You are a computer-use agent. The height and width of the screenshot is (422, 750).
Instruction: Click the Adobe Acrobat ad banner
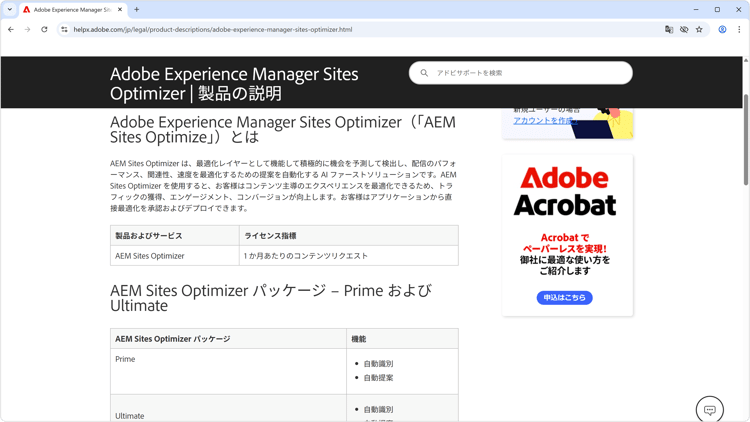tap(567, 235)
